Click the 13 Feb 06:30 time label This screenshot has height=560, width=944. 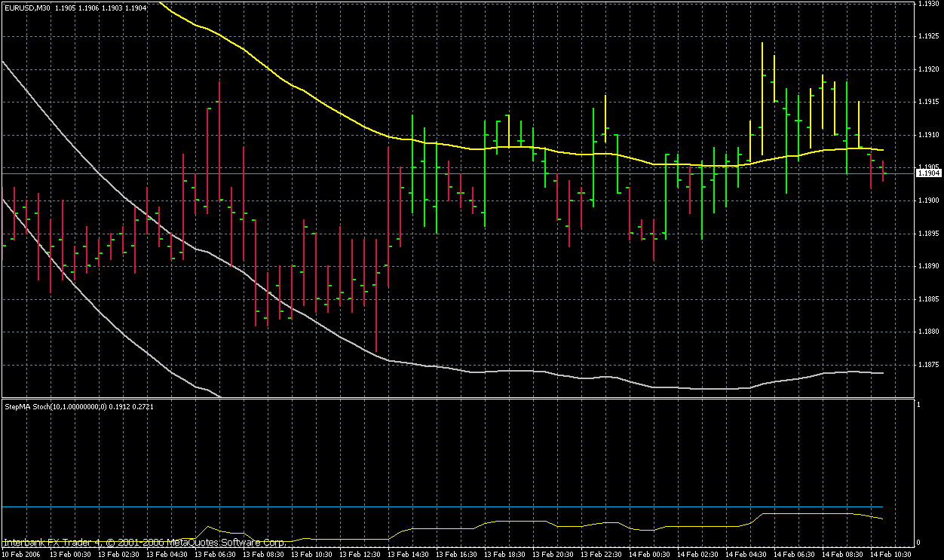tap(216, 554)
